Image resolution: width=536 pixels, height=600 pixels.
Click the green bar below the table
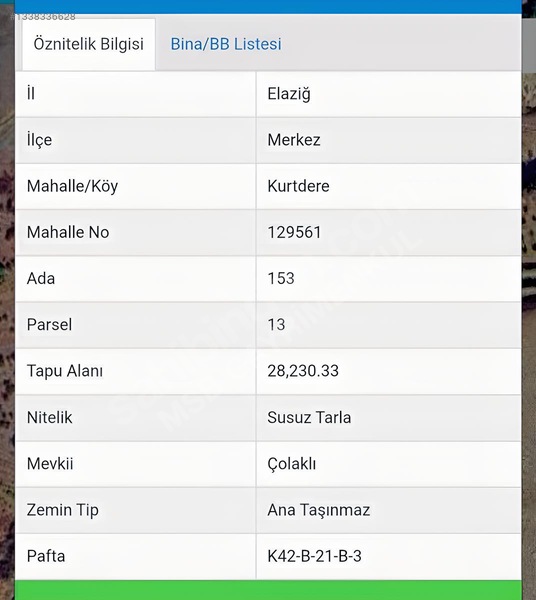pos(268,590)
